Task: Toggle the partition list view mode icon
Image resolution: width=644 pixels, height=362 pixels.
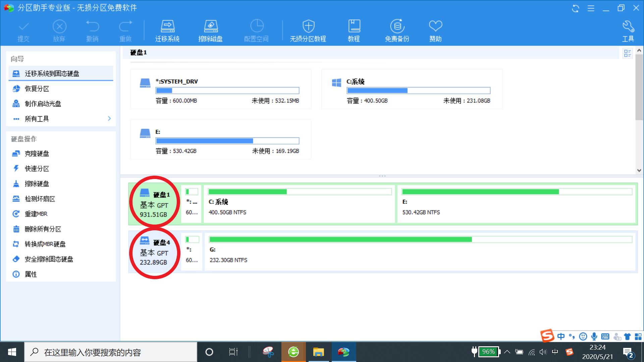Action: click(x=627, y=53)
